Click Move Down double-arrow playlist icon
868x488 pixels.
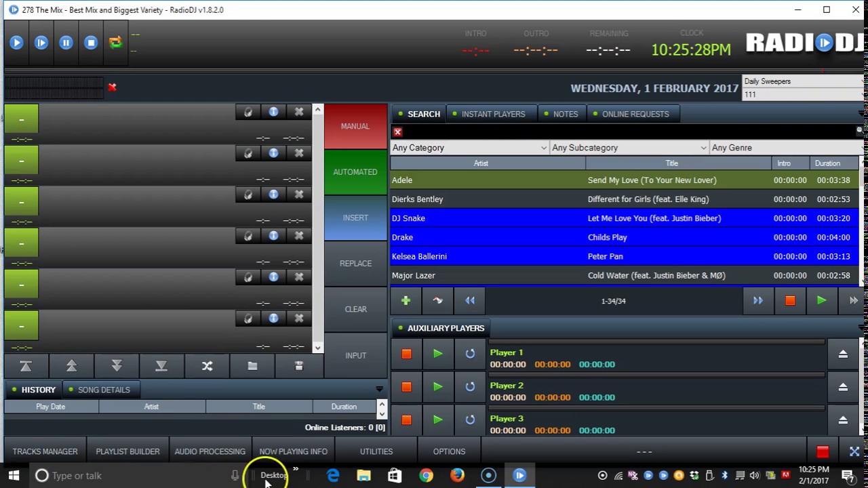pyautogui.click(x=117, y=366)
